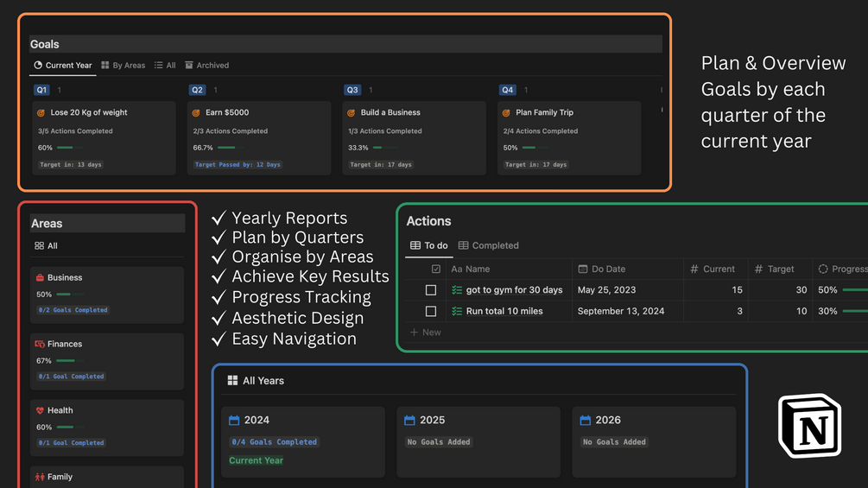Click the Name column header
The width and height of the screenshot is (868, 488).
471,269
